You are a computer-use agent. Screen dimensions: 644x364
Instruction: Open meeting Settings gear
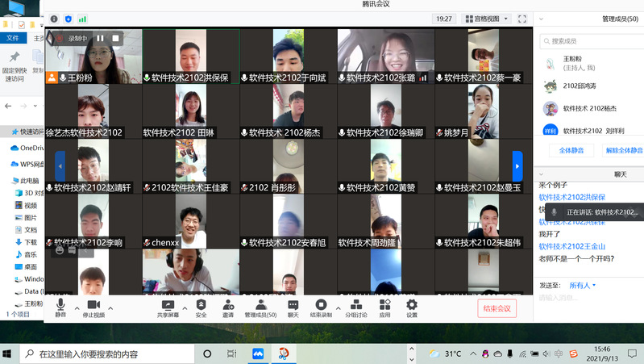(x=412, y=308)
